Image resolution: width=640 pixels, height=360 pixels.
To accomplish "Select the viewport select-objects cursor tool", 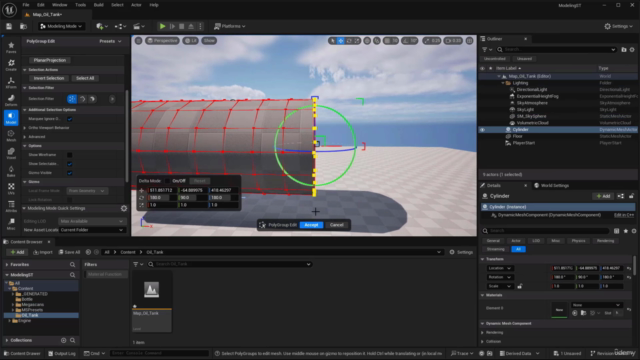I will 333,41.
